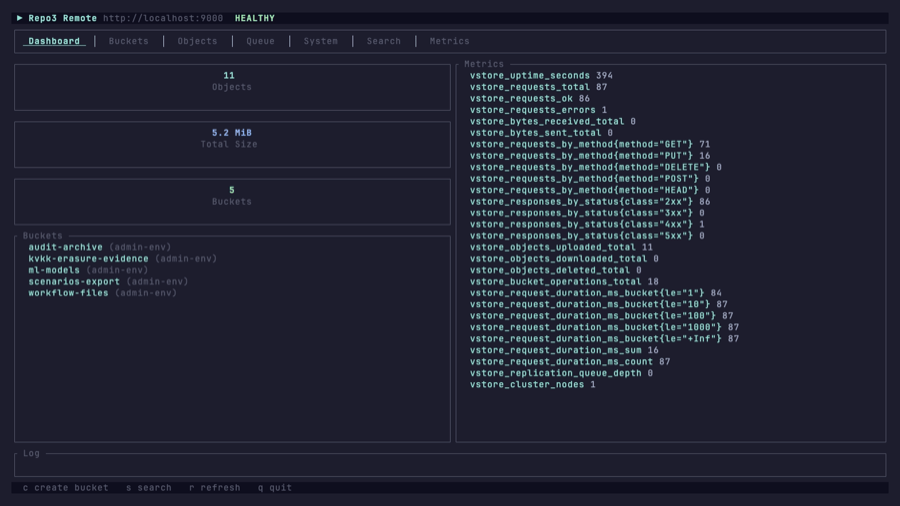
Task: Open the Dashboard tab
Action: coord(54,41)
